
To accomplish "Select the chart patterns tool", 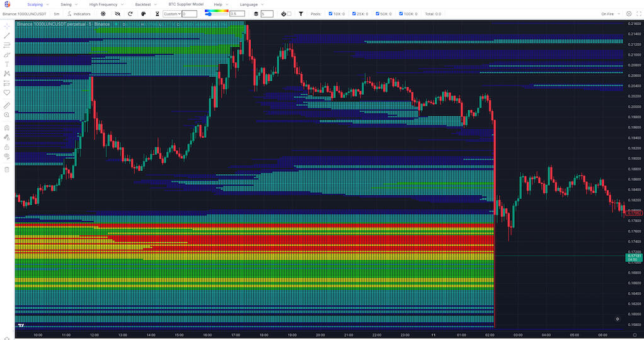I will pyautogui.click(x=6, y=74).
